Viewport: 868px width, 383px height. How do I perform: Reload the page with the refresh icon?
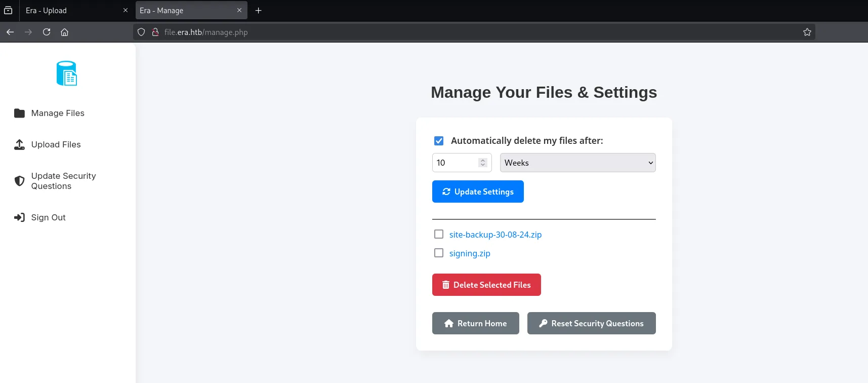[x=47, y=32]
